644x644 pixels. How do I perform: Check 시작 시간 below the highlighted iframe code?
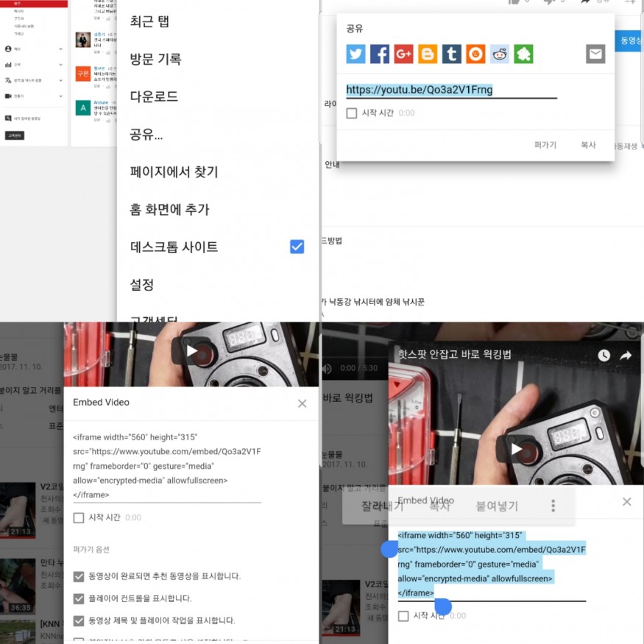pos(403,615)
